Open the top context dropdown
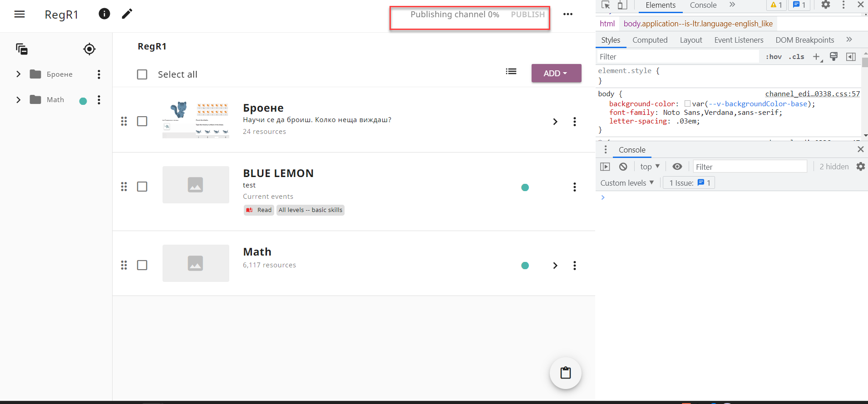 tap(650, 167)
